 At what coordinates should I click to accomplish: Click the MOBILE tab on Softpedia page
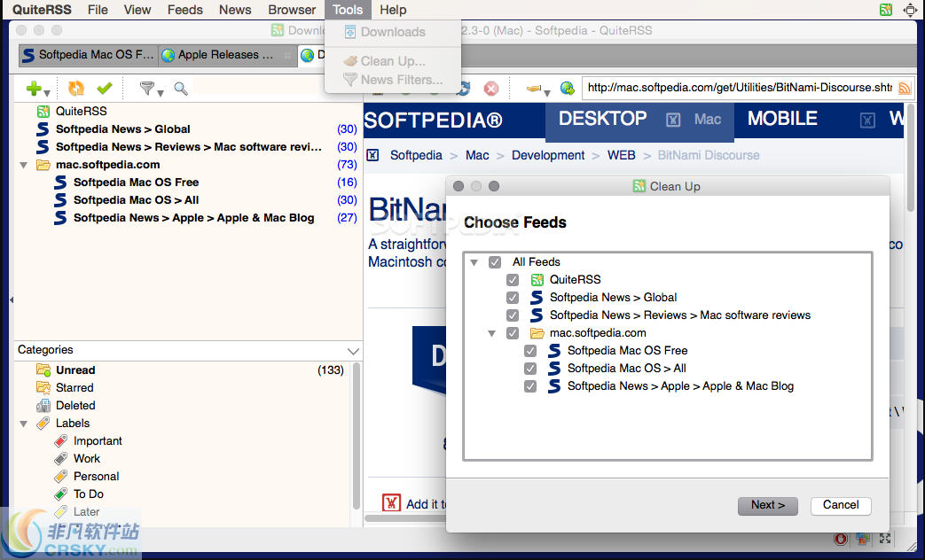(x=782, y=119)
